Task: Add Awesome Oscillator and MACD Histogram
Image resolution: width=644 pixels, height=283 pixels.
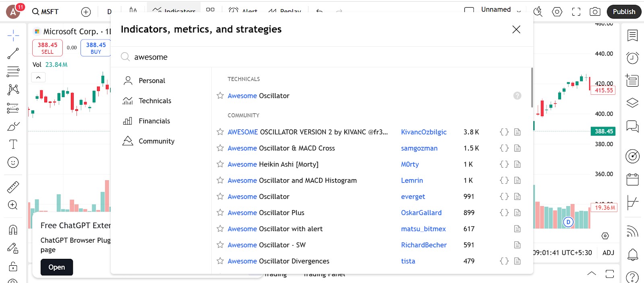Action: [x=292, y=180]
